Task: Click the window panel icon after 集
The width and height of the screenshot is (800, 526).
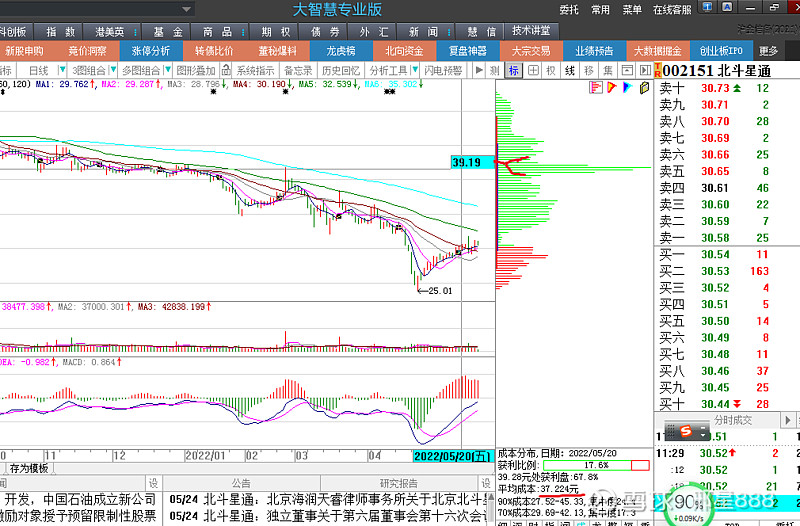Action: pyautogui.click(x=627, y=70)
